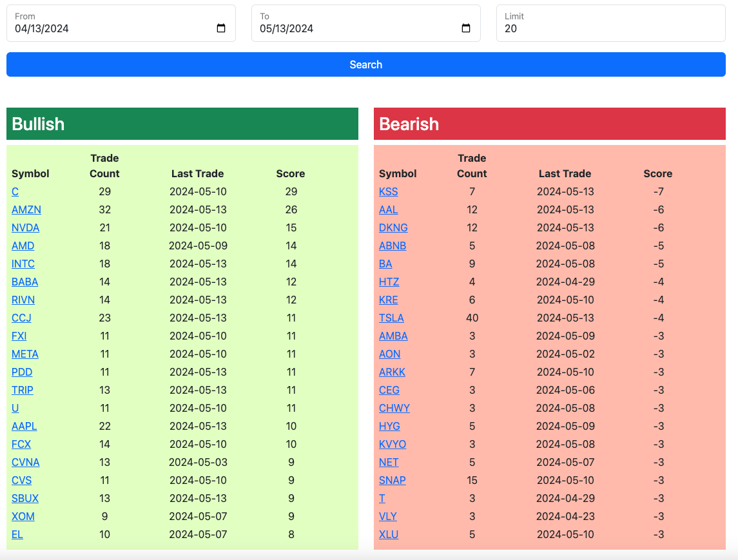738x560 pixels.
Task: Open the C symbol link
Action: (x=15, y=192)
